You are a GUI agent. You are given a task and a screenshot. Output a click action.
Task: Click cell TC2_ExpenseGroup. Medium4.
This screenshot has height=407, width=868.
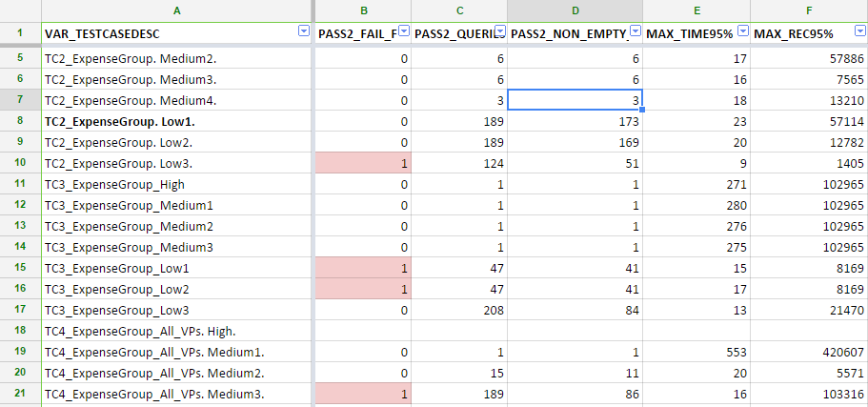click(x=177, y=100)
